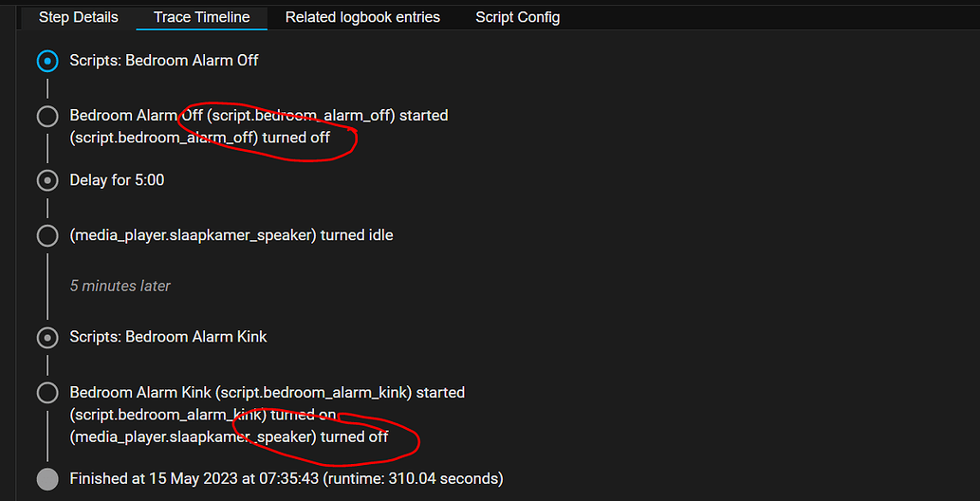The width and height of the screenshot is (980, 501).
Task: Click the Finished at 15 May 2023 line
Action: click(287, 479)
